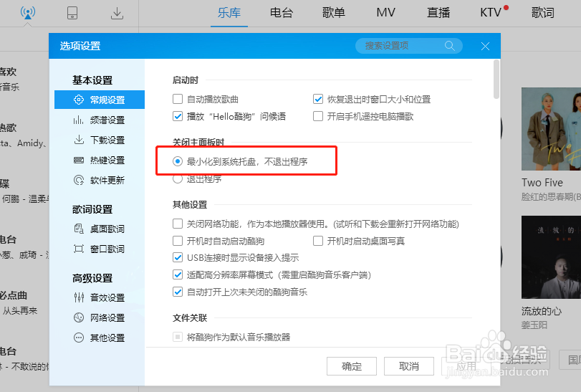Click the 流放的心 song title

coord(542,311)
